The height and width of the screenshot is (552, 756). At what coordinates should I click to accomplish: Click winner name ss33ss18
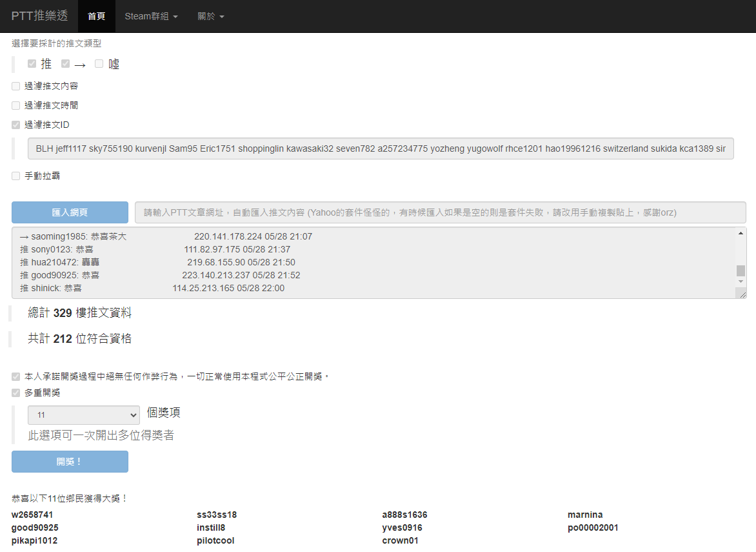217,515
